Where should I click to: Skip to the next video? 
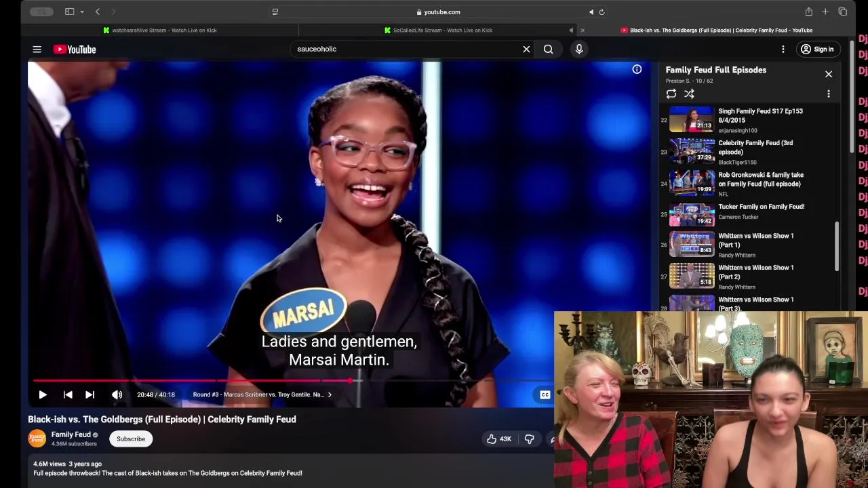[90, 394]
